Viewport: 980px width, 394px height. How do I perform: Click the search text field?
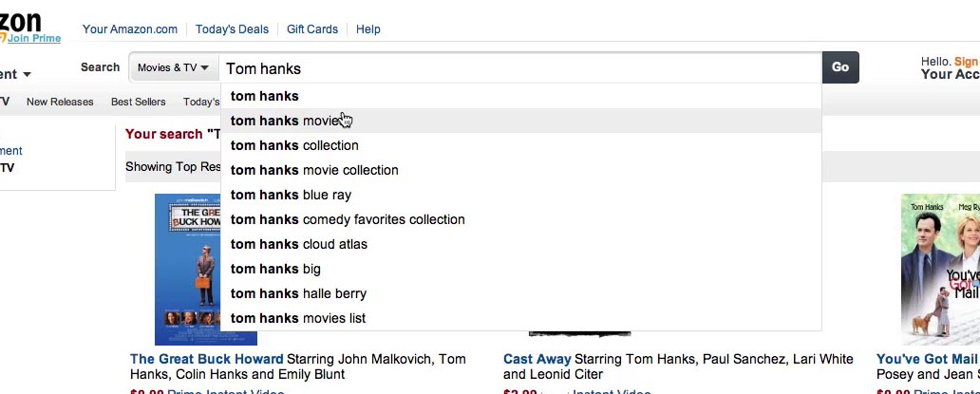click(520, 68)
